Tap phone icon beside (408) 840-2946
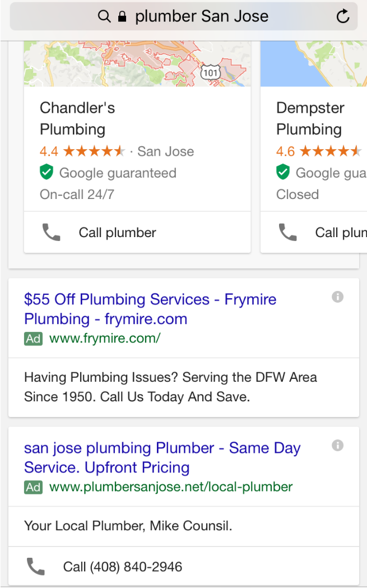This screenshot has width=367, height=588. (36, 567)
